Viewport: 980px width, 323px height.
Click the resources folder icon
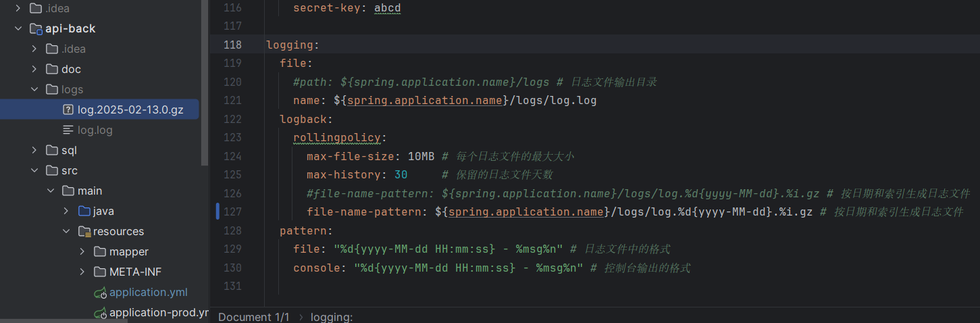point(84,231)
